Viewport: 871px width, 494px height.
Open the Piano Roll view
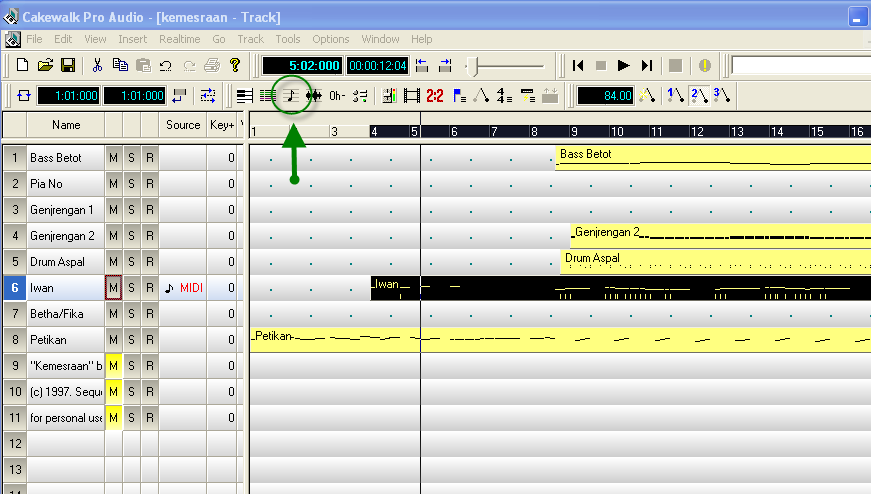click(x=244, y=96)
